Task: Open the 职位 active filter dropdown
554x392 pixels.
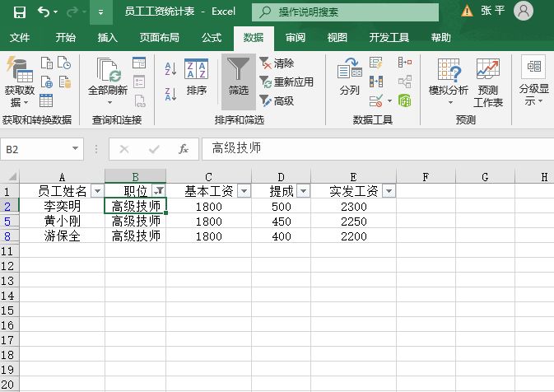Action: [x=159, y=191]
